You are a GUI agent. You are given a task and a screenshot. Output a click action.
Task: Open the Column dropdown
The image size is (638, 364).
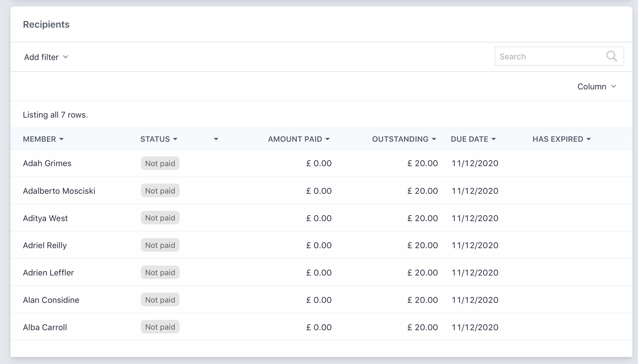[597, 86]
